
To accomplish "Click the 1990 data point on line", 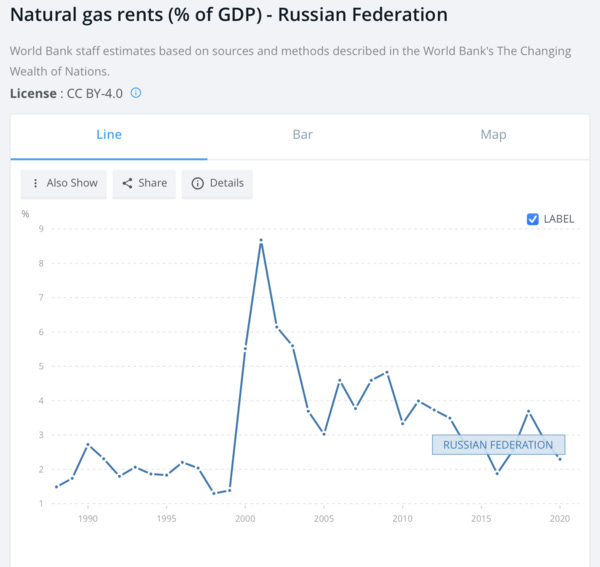I will click(x=88, y=445).
